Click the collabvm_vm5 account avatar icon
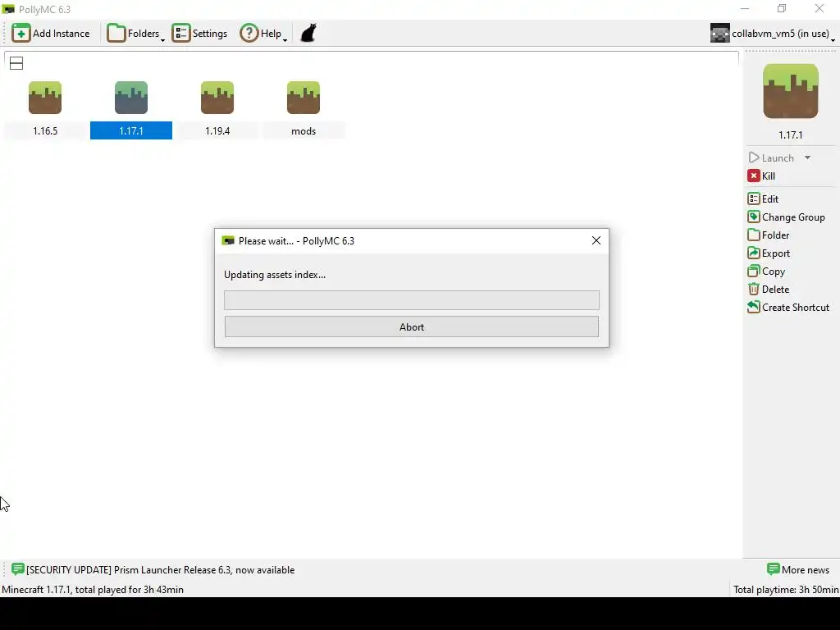Screen dimensions: 840x630 point(720,33)
